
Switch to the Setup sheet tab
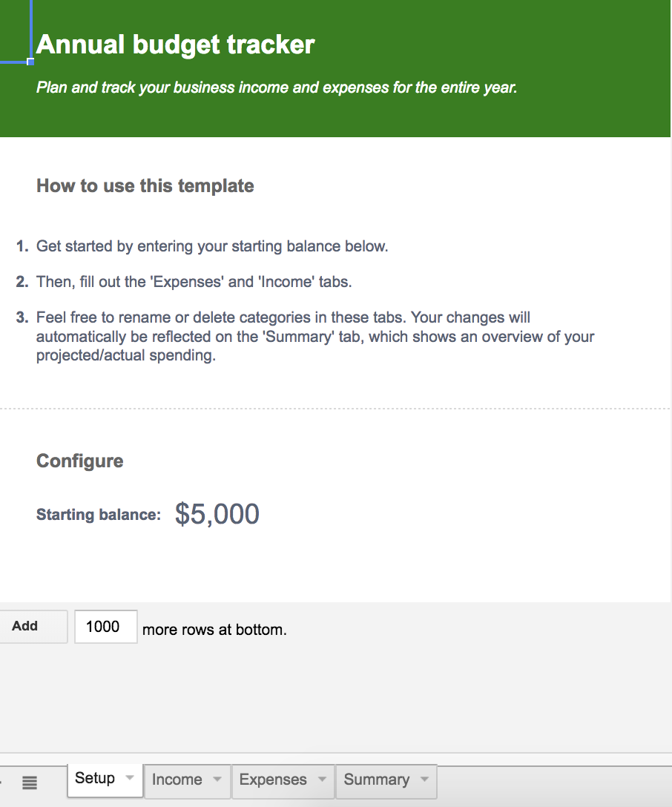(x=95, y=778)
